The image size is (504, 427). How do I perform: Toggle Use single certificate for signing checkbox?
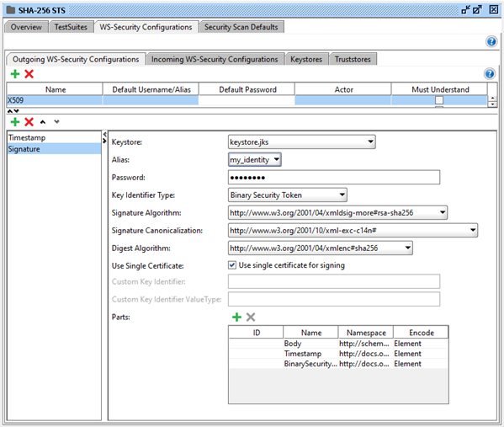click(x=231, y=265)
